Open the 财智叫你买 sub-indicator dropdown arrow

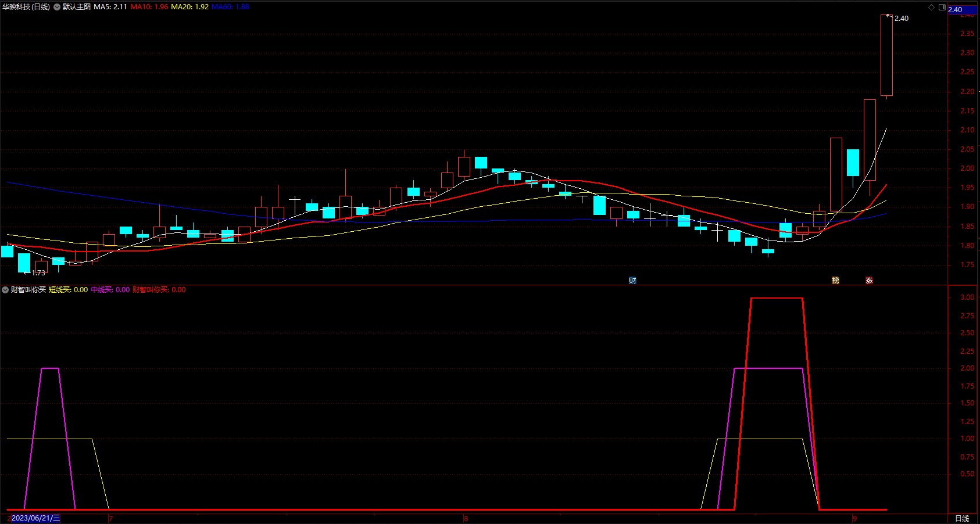click(5, 289)
